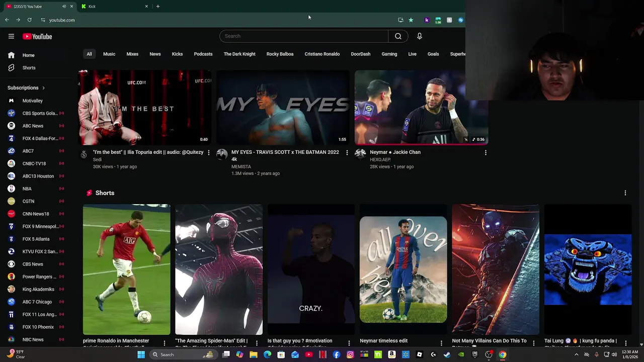Select the Rocky Balboa filter chip
This screenshot has width=644, height=362.
(280, 54)
